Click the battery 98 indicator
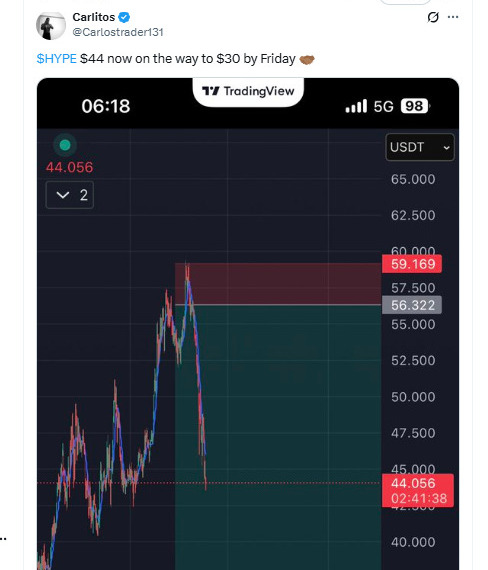 coord(415,106)
